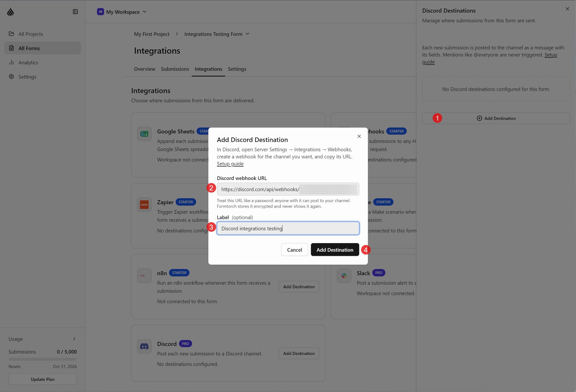Click the My First Project breadcrumb
Viewport: 576px width, 392px height.
pos(152,34)
